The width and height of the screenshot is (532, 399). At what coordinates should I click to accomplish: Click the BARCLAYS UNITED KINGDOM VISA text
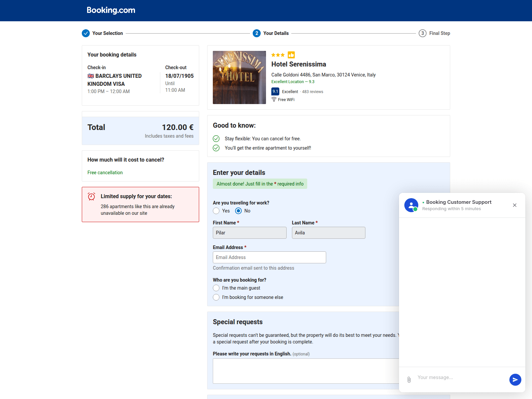114,80
